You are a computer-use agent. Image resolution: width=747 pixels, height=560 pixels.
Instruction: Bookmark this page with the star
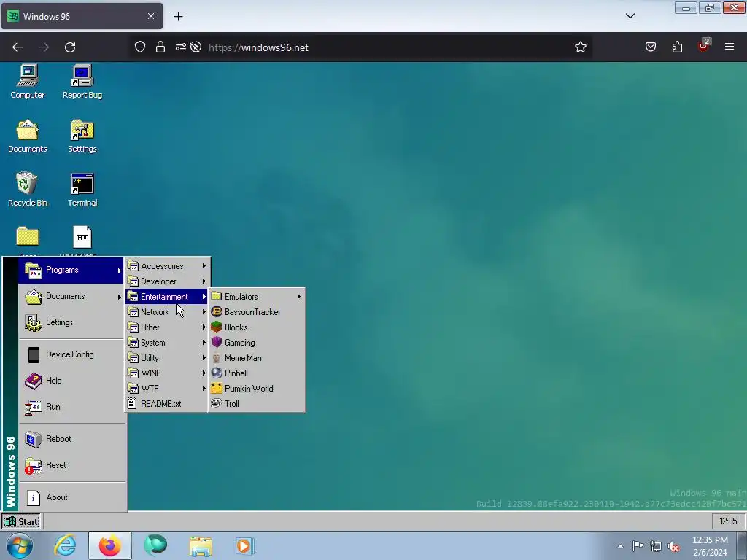(580, 47)
